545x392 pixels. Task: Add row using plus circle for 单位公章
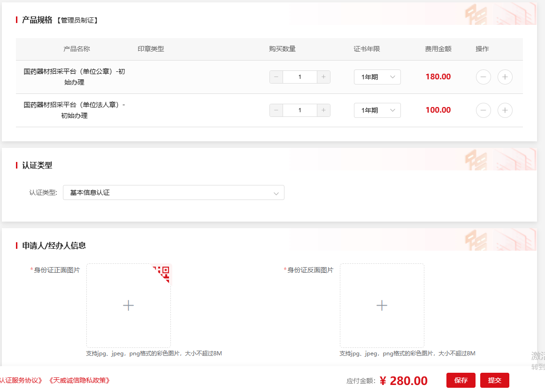505,77
